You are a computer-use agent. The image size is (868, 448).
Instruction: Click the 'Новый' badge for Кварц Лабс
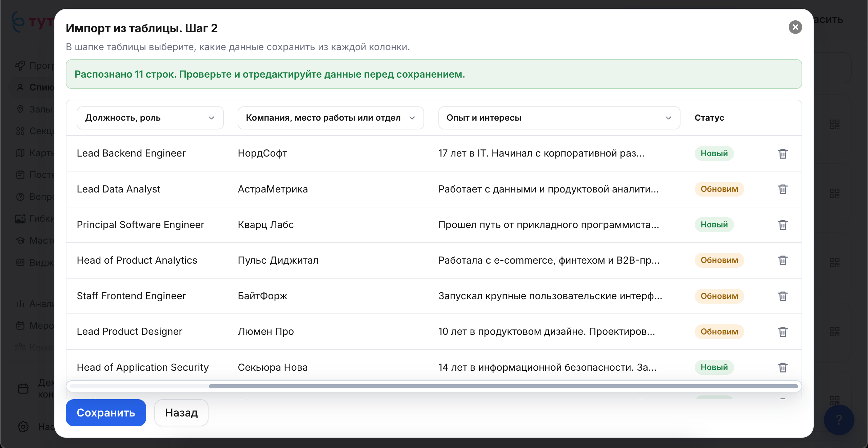[714, 225]
